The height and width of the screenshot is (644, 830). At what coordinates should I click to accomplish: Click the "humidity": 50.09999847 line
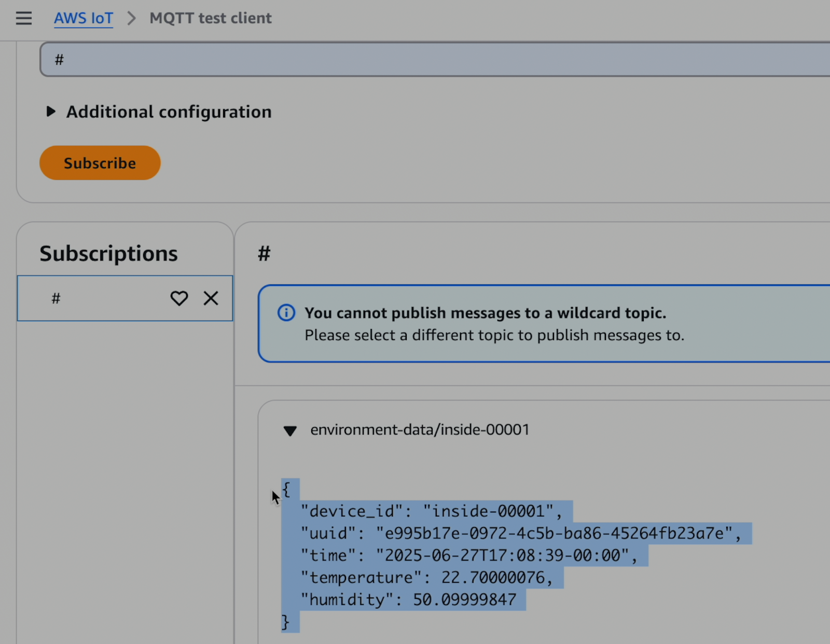[408, 600]
